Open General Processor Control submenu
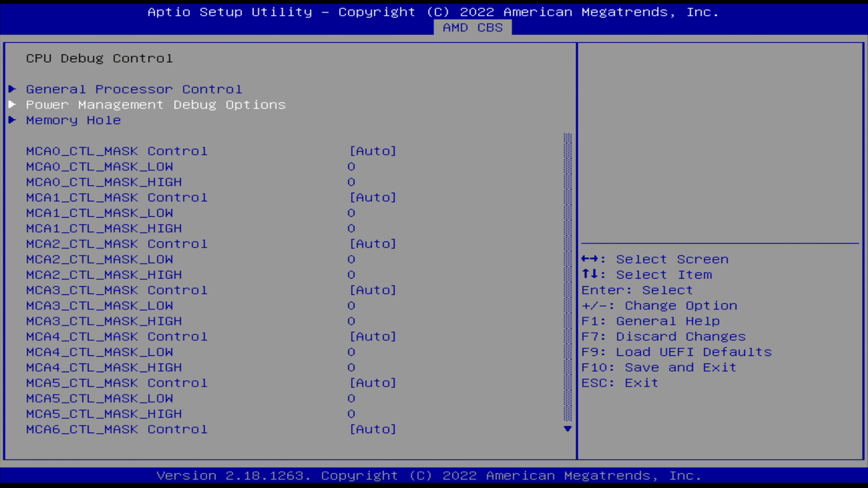This screenshot has height=488, width=868. click(134, 89)
